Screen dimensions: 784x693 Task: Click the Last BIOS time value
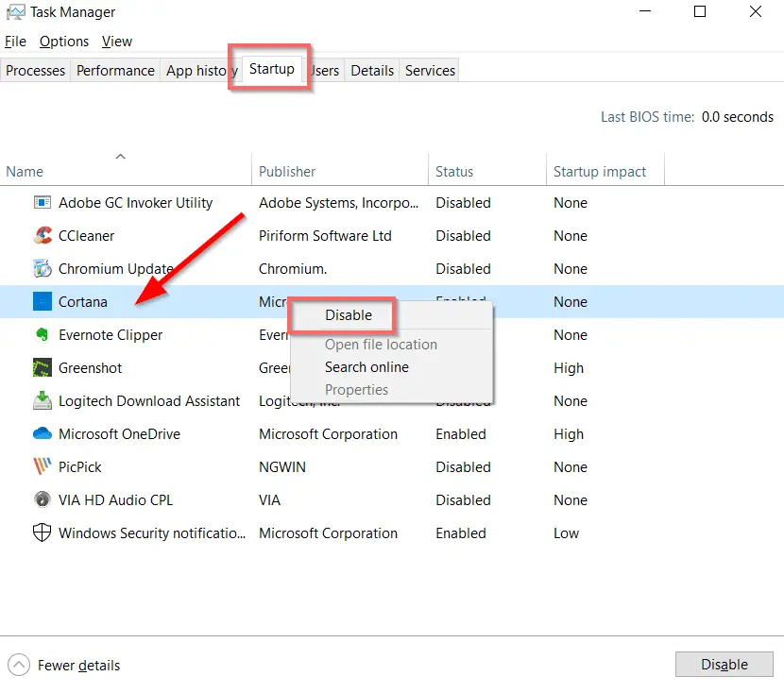point(737,116)
